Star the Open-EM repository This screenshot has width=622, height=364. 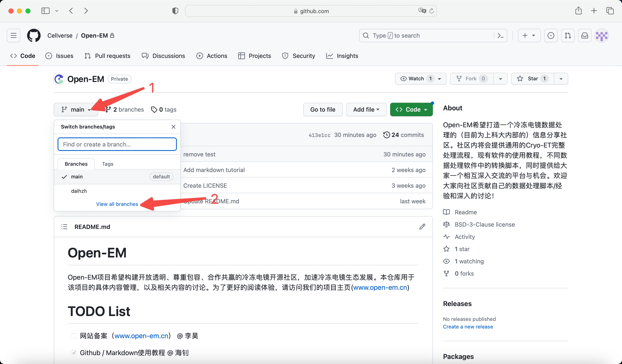(532, 79)
